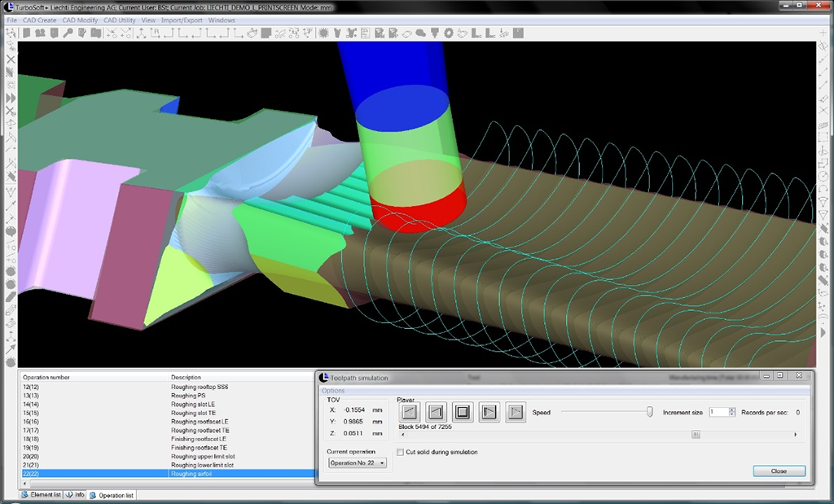Select row 21(21) Roughing lower limit slot
The width and height of the screenshot is (834, 504).
click(x=168, y=465)
